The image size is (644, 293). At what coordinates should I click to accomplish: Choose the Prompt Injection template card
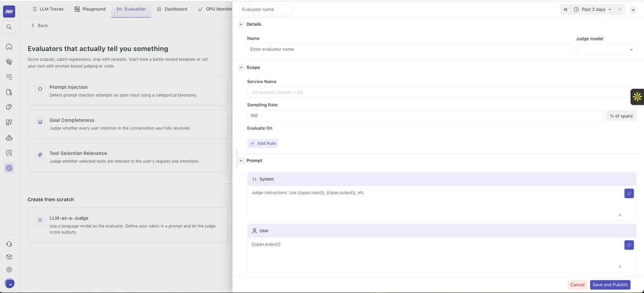point(128,91)
